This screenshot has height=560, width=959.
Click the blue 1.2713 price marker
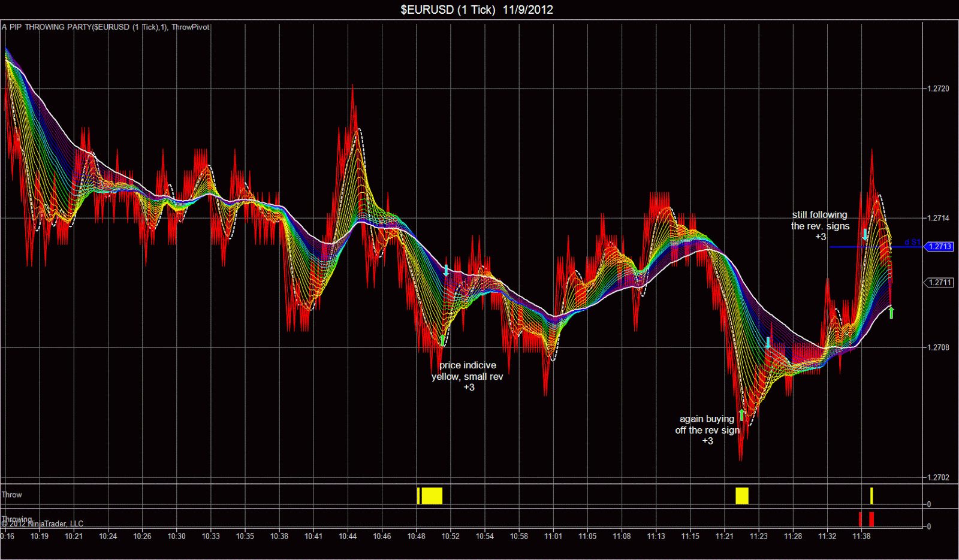pos(940,247)
